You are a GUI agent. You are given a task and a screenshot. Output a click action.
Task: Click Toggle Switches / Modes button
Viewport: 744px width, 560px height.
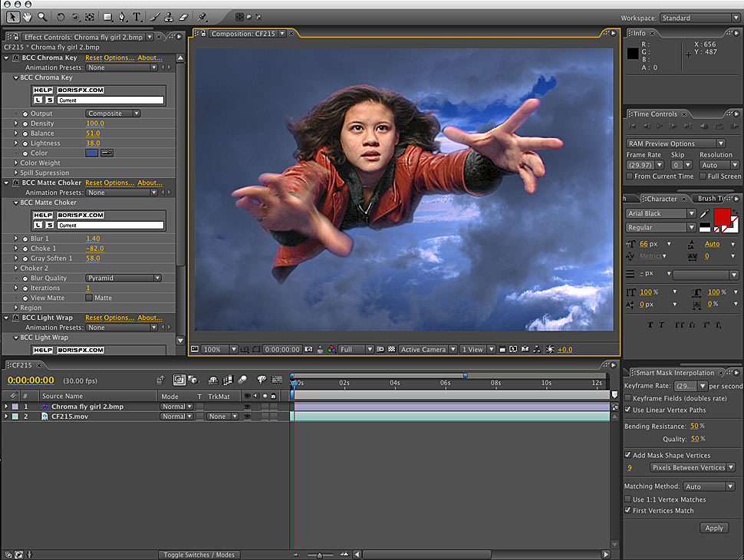(199, 555)
